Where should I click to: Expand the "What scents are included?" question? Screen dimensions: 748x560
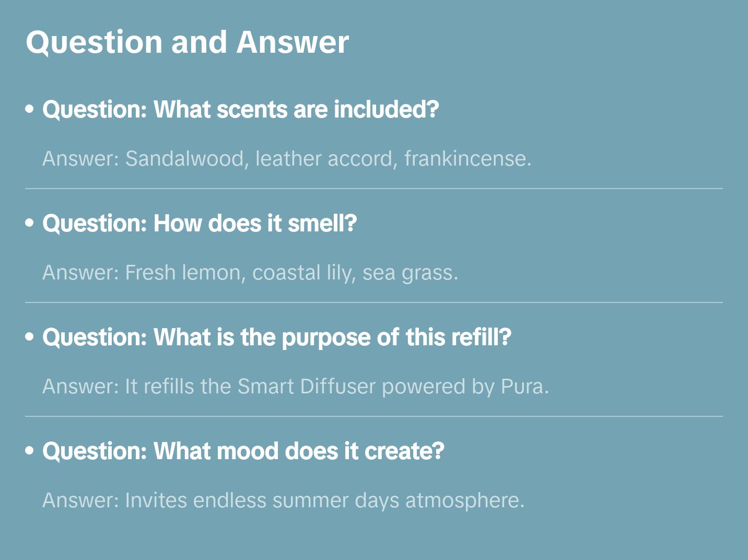[240, 109]
